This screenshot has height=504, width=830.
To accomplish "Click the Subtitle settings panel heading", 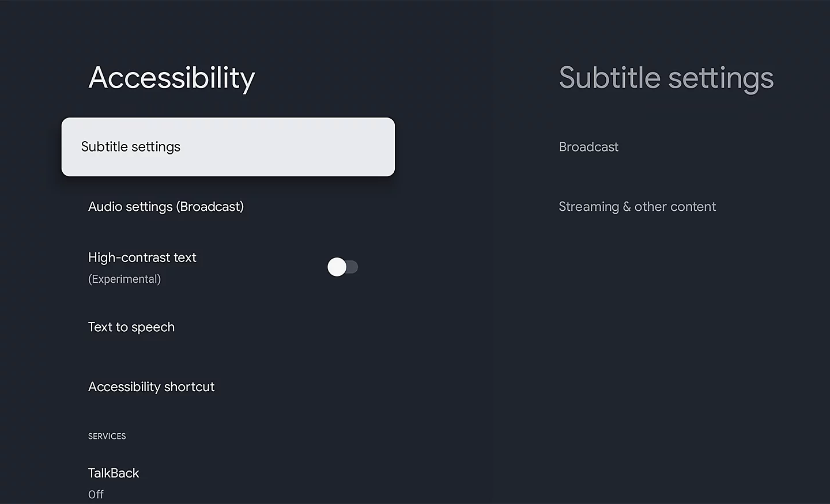I will pos(666,78).
